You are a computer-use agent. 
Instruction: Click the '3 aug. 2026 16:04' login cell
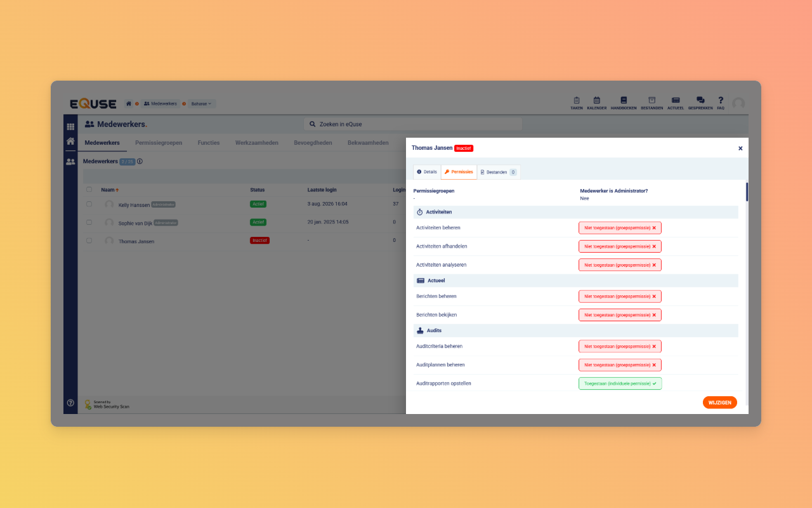click(327, 204)
